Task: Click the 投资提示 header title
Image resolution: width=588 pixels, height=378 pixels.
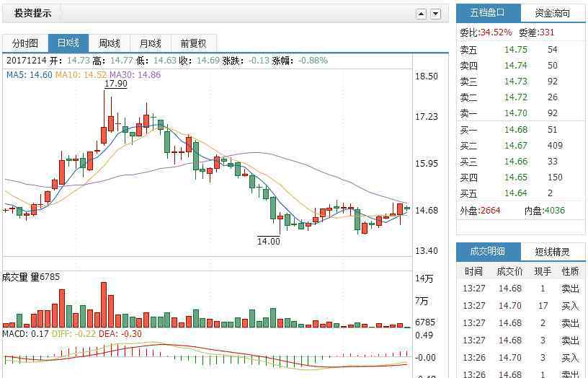Action: (32, 13)
